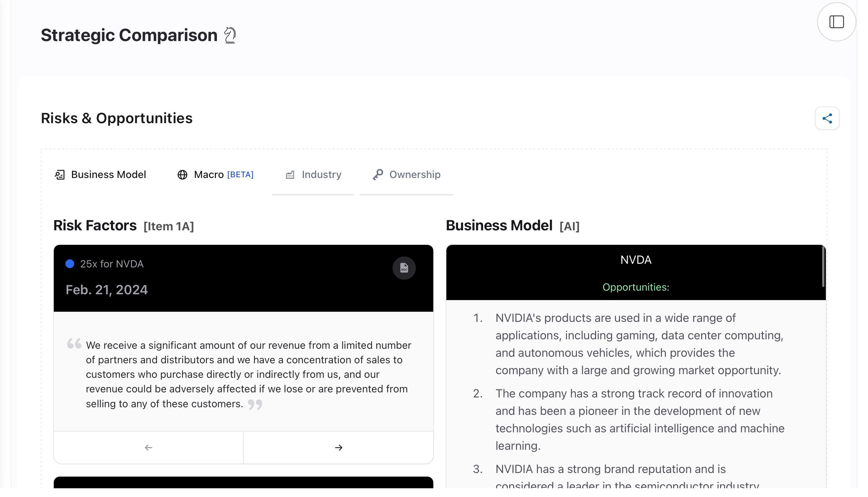The image size is (868, 497).
Task: Go to previous risk factor with left arrow
Action: point(148,448)
